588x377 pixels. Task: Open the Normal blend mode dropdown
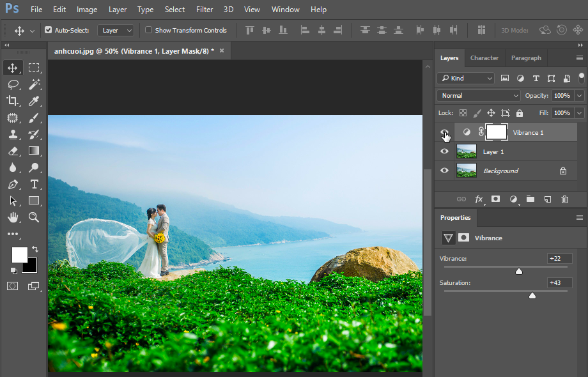coord(479,95)
